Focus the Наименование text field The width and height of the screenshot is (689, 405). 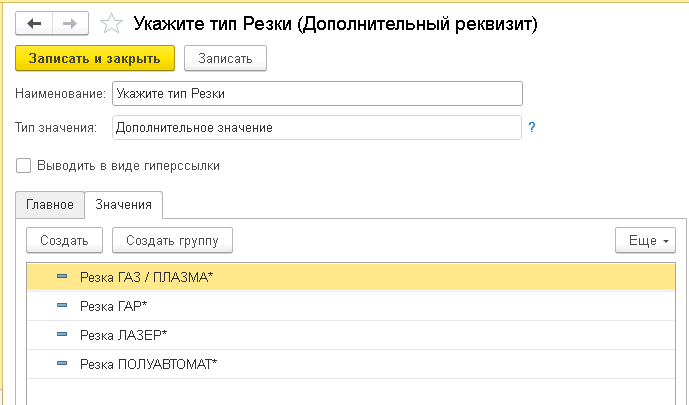(317, 94)
